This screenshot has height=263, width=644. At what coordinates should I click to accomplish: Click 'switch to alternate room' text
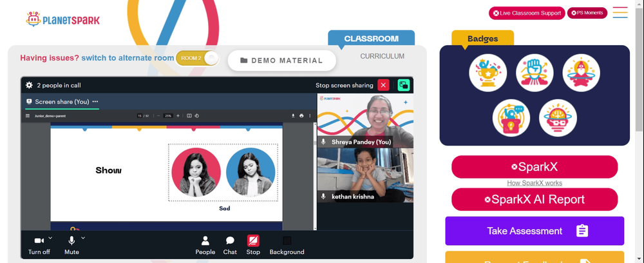coord(128,58)
